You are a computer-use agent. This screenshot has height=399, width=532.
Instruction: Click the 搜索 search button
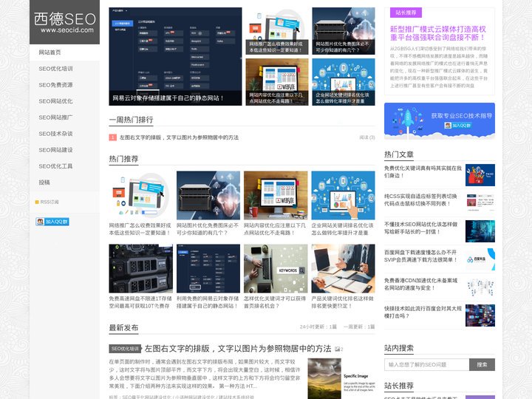pos(482,364)
